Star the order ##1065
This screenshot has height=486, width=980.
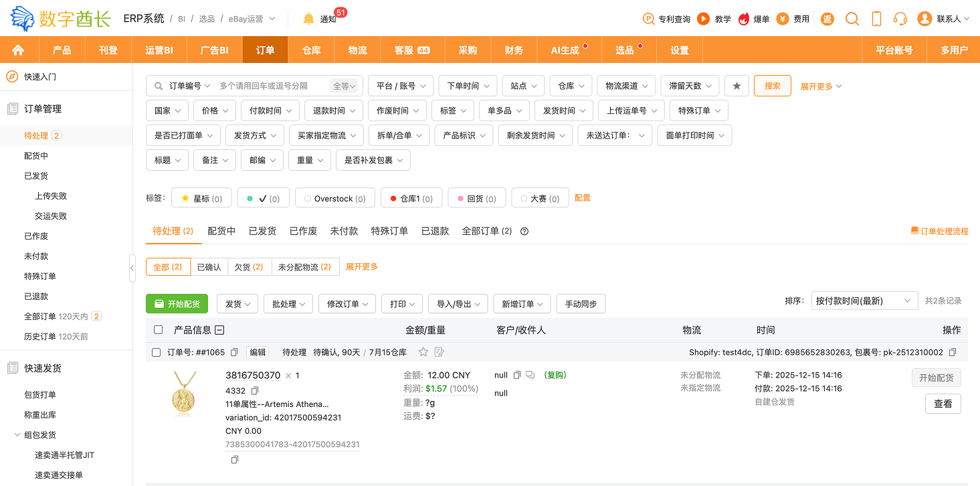pos(423,352)
